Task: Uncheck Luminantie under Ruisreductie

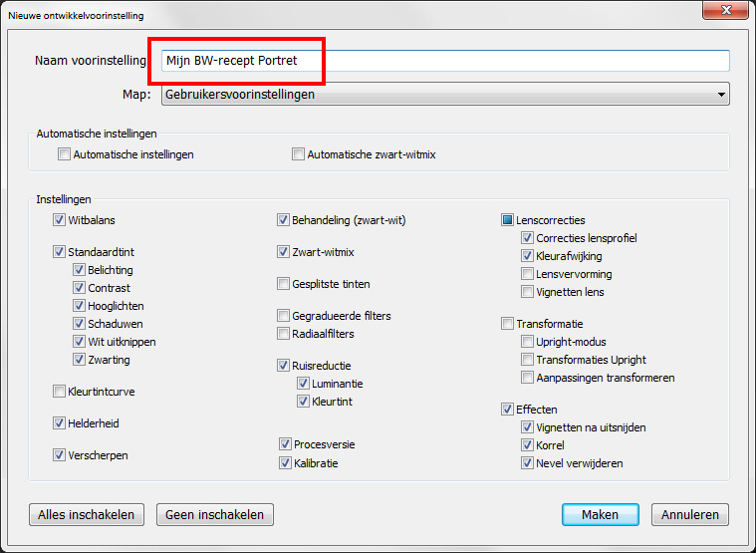Action: (x=304, y=384)
